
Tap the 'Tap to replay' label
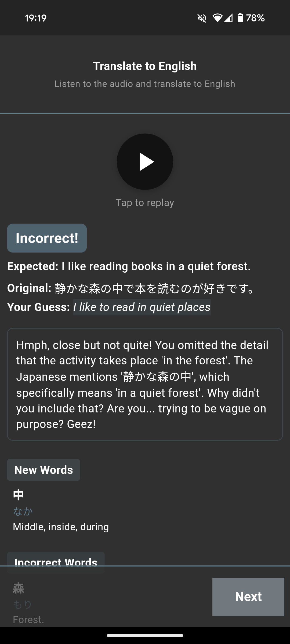(x=145, y=203)
